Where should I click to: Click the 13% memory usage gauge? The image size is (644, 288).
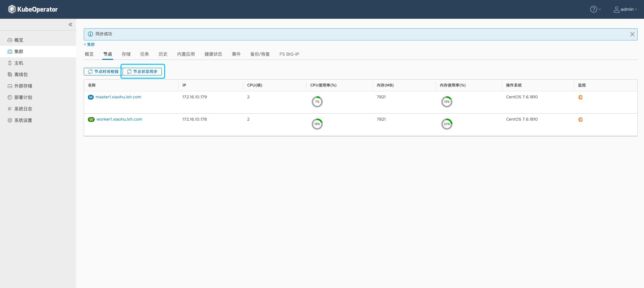click(447, 102)
